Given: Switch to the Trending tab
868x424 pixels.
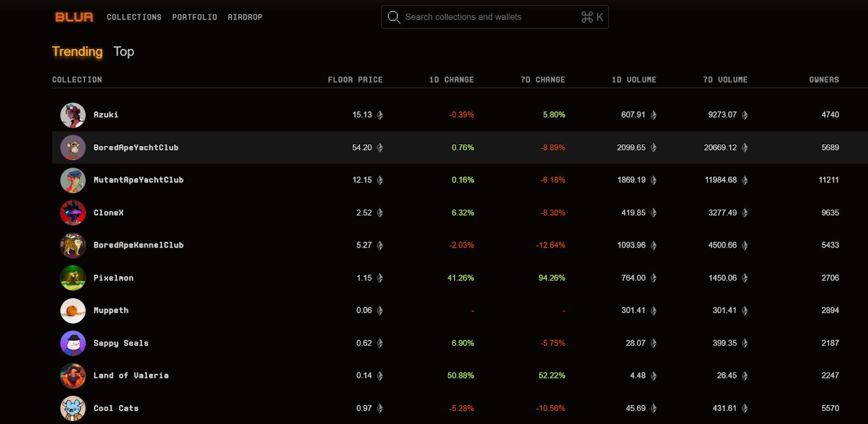Looking at the screenshot, I should pyautogui.click(x=77, y=52).
